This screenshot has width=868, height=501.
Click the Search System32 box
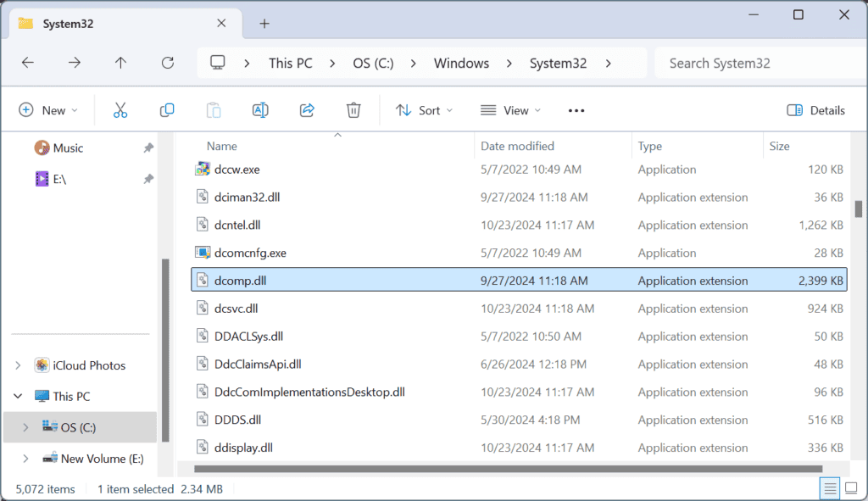pos(759,63)
